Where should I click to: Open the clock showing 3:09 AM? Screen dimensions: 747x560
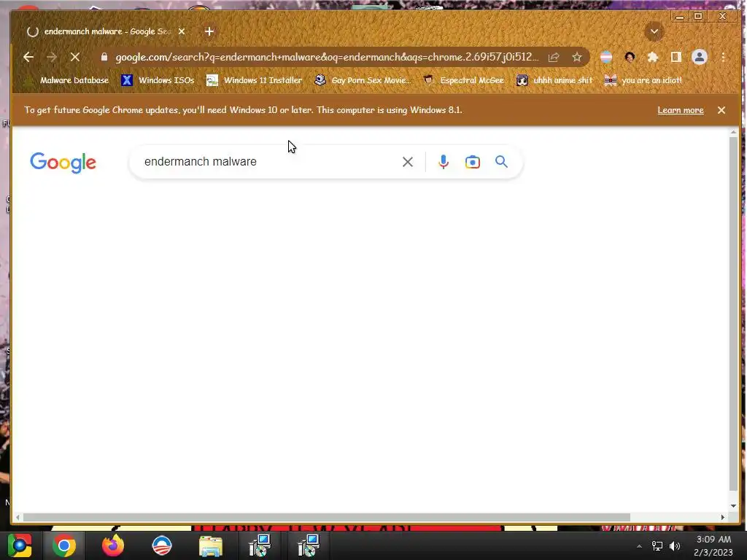[x=713, y=545]
